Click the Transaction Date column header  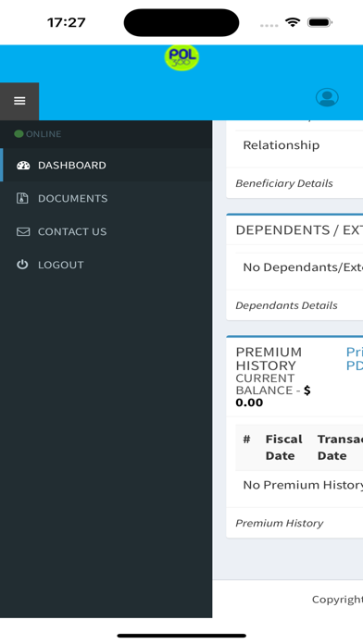click(x=340, y=447)
